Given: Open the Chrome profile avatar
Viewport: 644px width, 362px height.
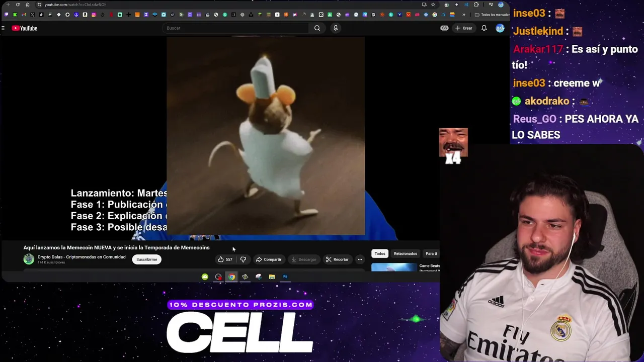Looking at the screenshot, I should (x=501, y=5).
